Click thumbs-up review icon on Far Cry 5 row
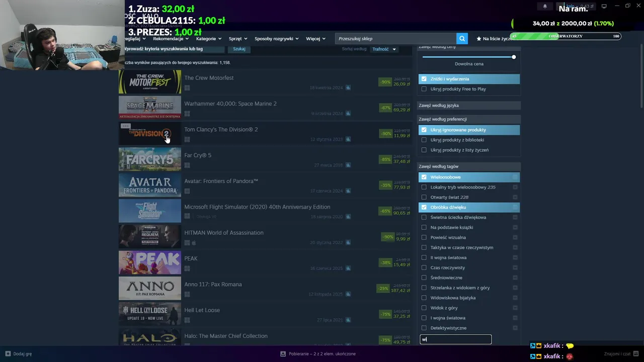644x362 pixels. [x=348, y=165]
